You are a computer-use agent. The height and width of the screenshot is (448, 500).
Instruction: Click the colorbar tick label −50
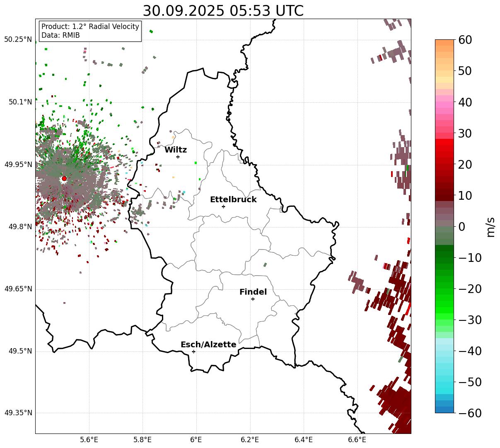(469, 382)
